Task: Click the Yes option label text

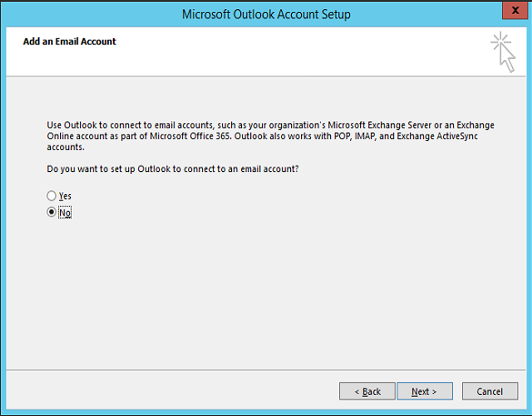Action: 65,196
